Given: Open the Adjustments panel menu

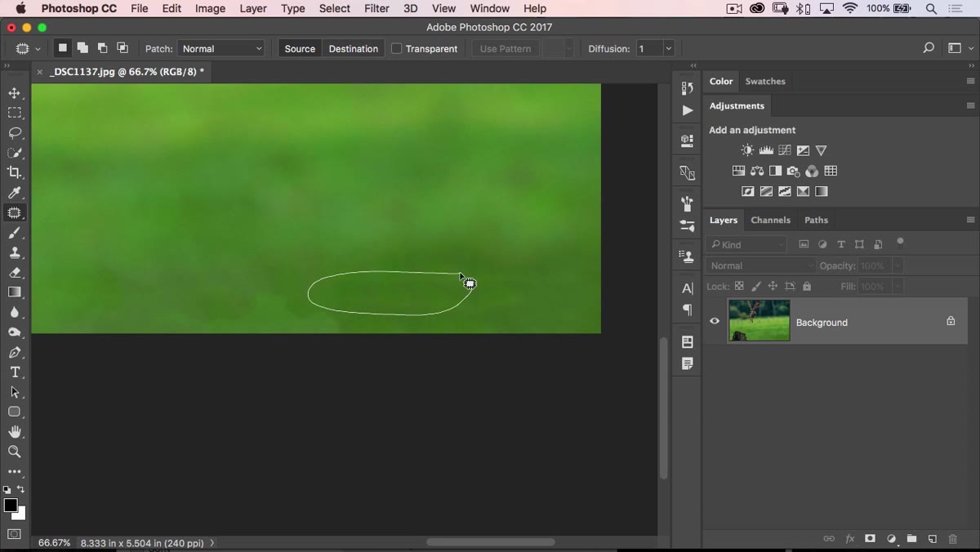Looking at the screenshot, I should tap(970, 105).
